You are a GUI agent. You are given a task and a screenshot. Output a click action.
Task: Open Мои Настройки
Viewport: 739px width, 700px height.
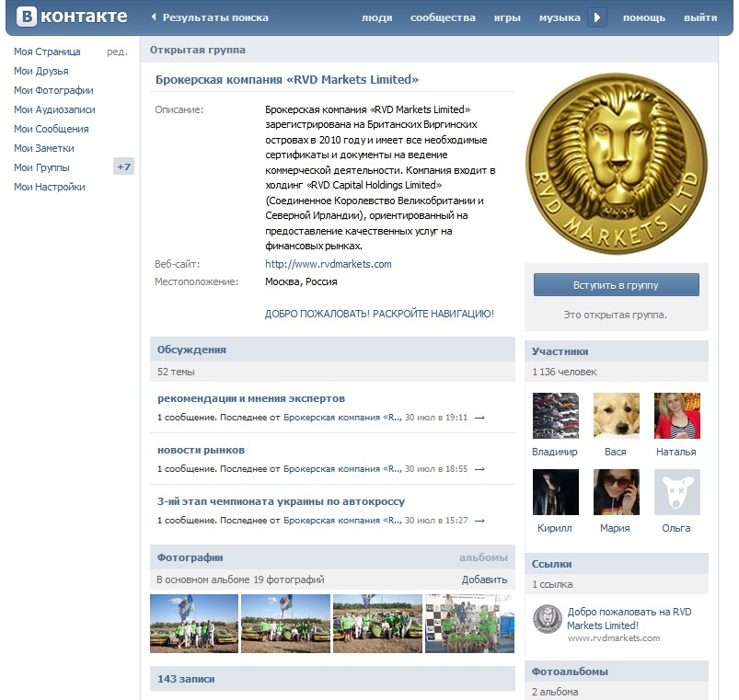[50, 187]
